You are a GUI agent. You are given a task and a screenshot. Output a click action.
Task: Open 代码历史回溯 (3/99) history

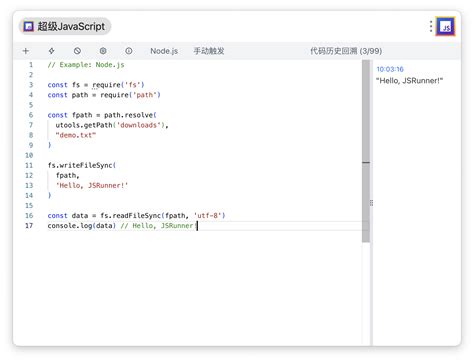[346, 51]
